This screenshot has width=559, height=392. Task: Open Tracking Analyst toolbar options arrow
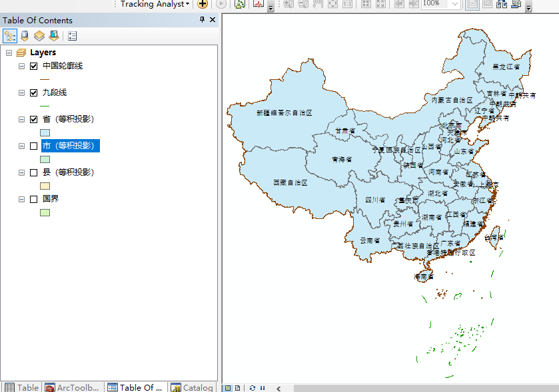click(271, 7)
